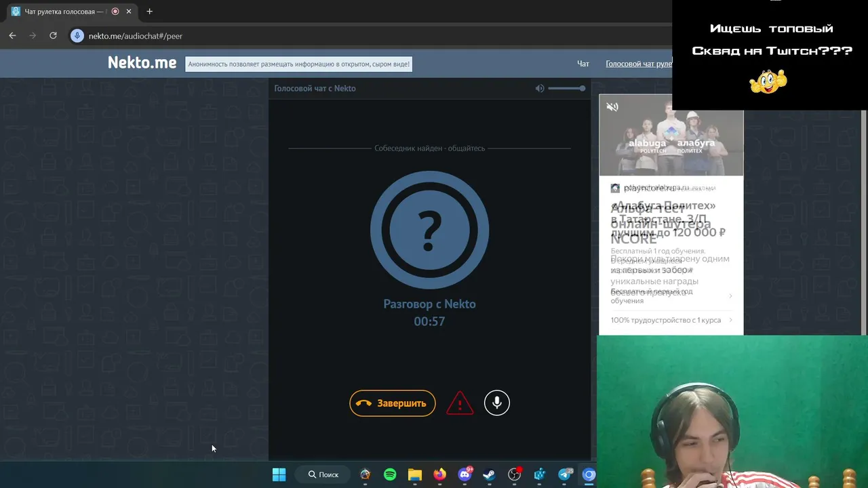
Task: Go back in browser history
Action: (x=12, y=36)
